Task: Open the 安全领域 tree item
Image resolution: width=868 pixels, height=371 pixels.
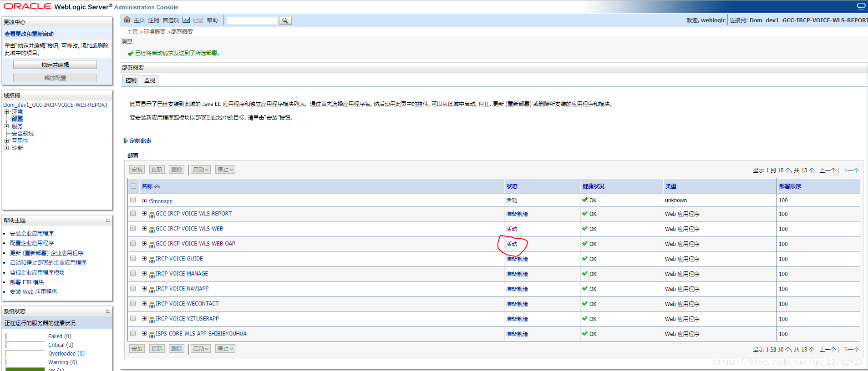Action: pyautogui.click(x=23, y=133)
